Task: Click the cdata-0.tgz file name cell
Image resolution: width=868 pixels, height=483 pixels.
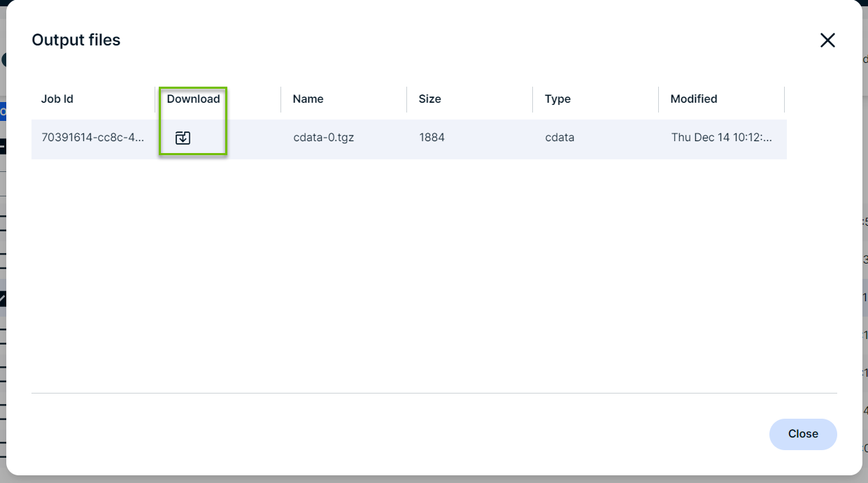Action: click(x=323, y=138)
